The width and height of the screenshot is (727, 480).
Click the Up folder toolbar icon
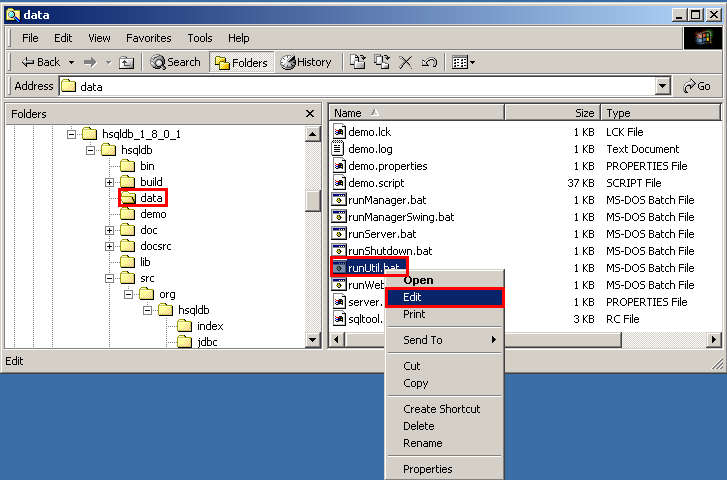coord(127,62)
